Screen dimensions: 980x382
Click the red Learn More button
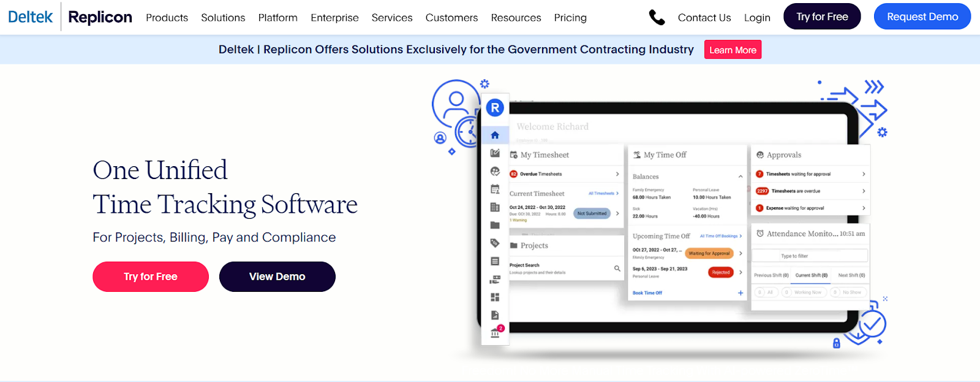[733, 50]
